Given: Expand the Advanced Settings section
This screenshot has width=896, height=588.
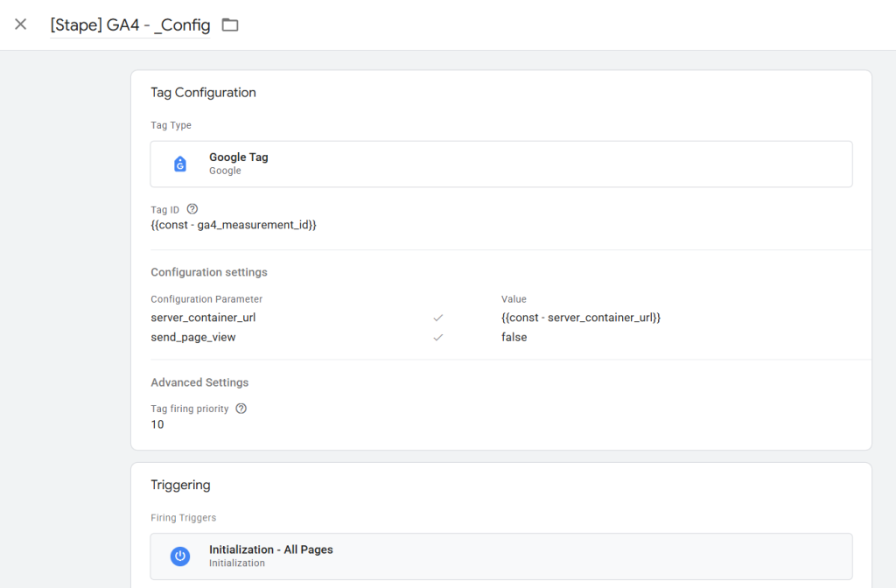Looking at the screenshot, I should 199,382.
